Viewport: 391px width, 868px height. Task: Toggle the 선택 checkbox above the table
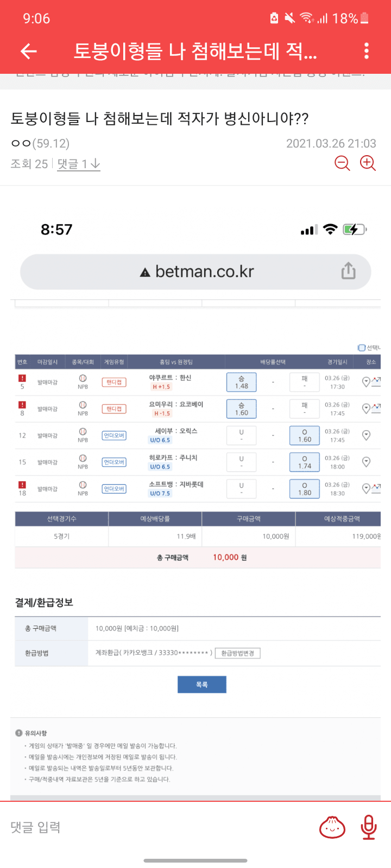click(x=362, y=348)
